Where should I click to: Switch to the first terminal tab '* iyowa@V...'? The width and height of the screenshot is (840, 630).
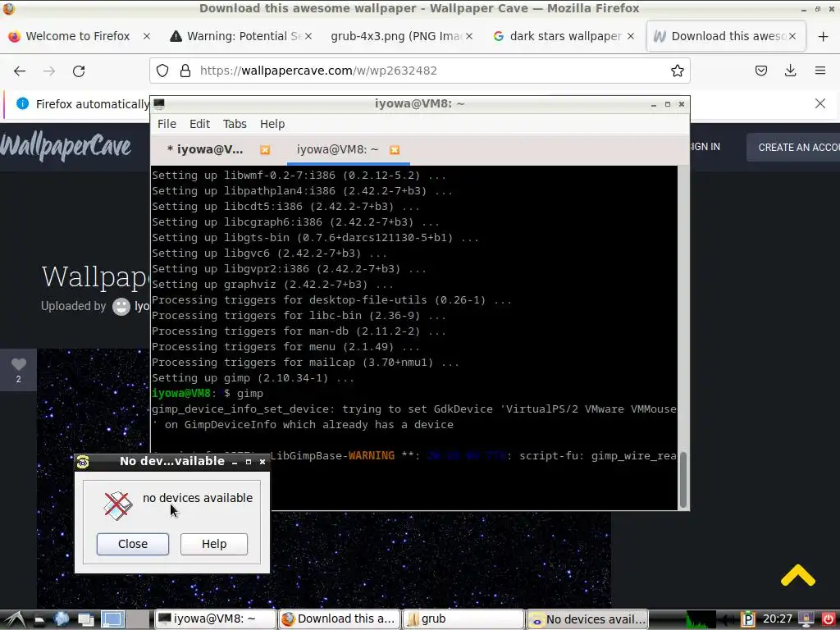[204, 149]
